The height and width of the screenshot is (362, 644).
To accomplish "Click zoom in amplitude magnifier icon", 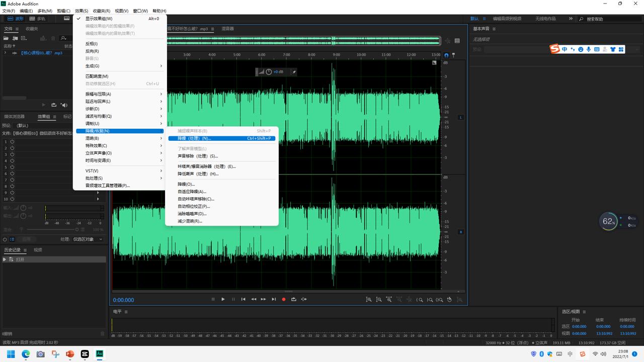I will click(369, 300).
